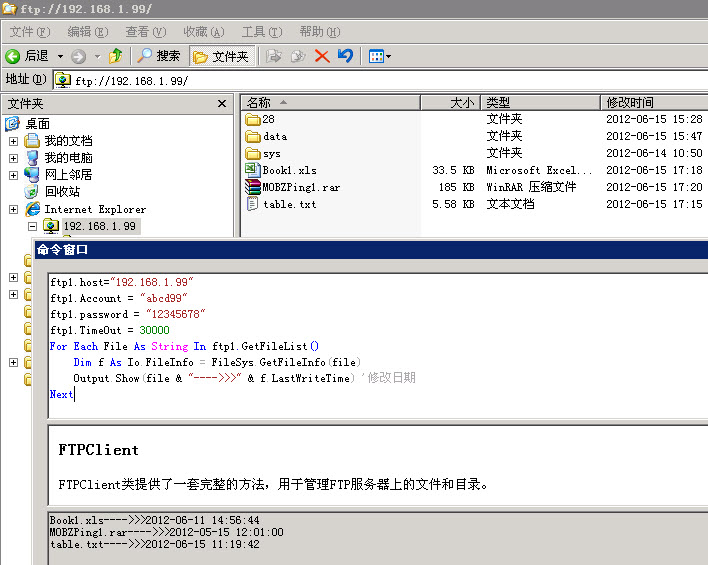708x565 pixels.
Task: Click the 搜索 search button
Action: [158, 56]
